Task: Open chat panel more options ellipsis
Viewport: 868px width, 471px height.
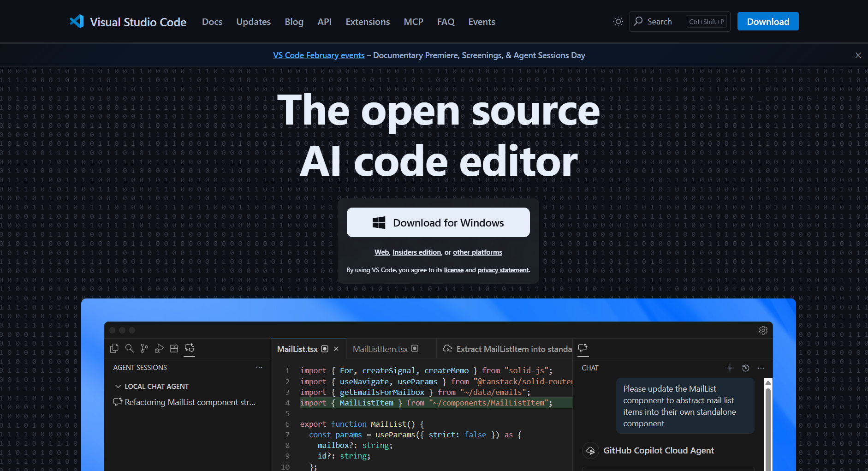Action: coord(761,368)
